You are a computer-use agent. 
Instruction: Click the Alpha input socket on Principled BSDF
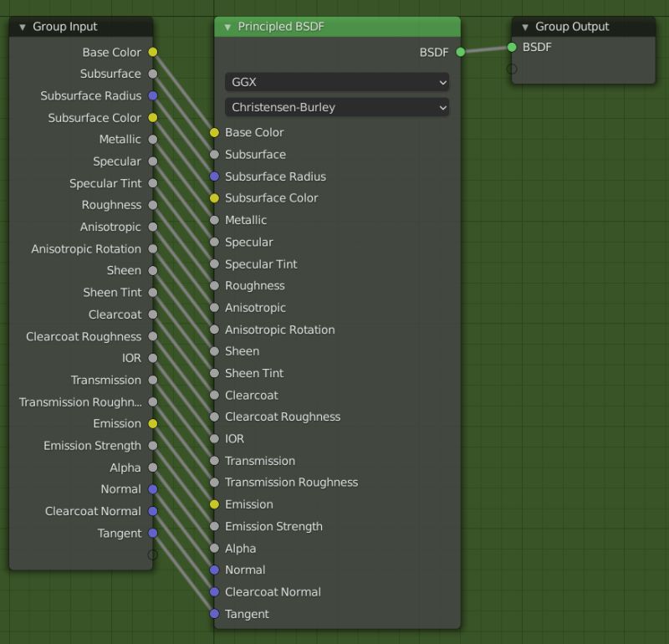pyautogui.click(x=215, y=548)
